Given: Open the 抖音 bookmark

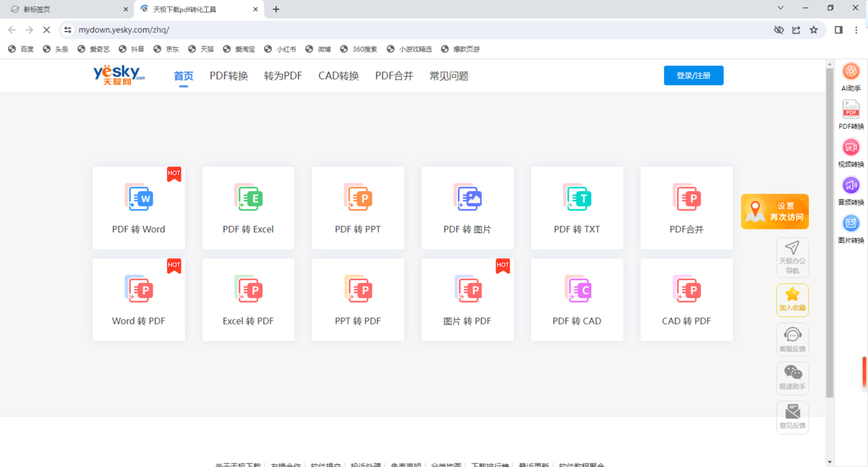Looking at the screenshot, I should point(132,49).
